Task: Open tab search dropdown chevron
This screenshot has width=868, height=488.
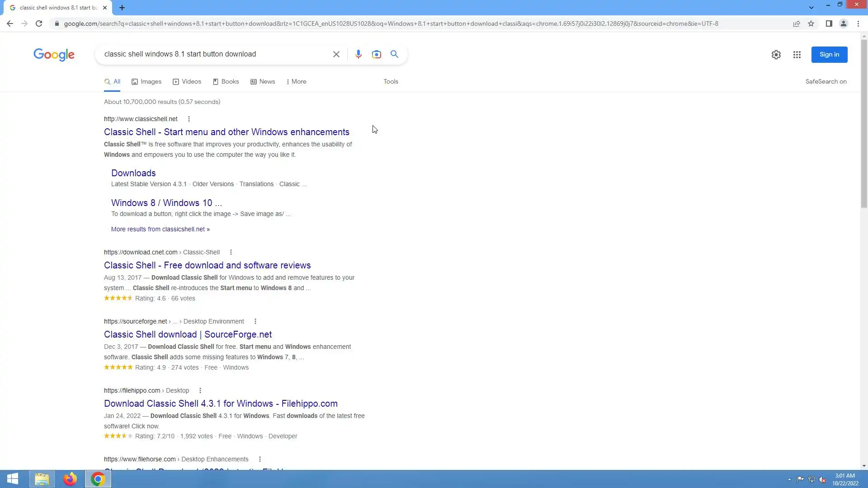Action: (x=811, y=7)
